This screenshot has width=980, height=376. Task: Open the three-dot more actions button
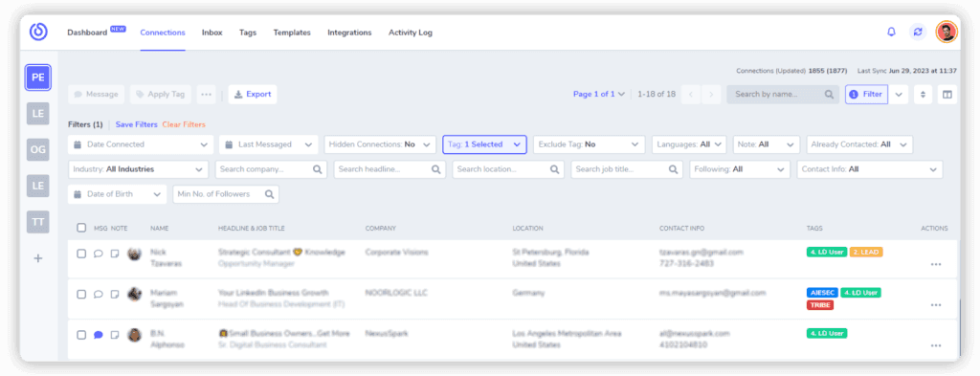pyautogui.click(x=206, y=95)
